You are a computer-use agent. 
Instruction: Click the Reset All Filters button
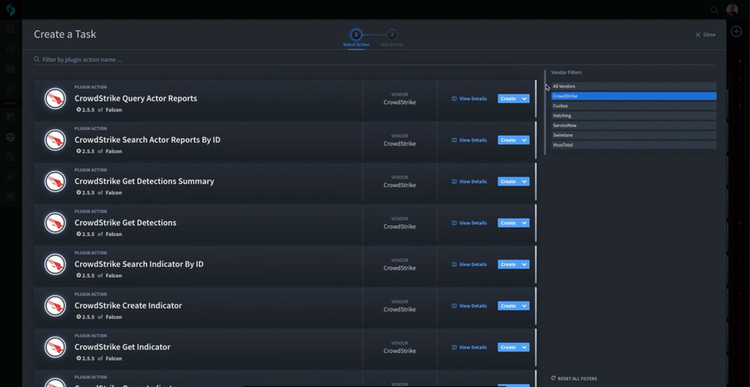click(574, 378)
